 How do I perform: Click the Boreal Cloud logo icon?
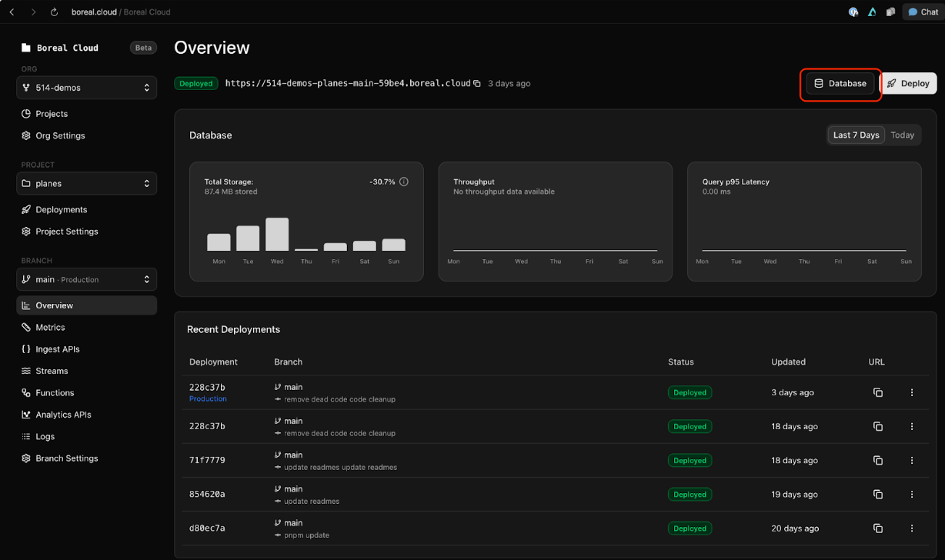tap(26, 48)
